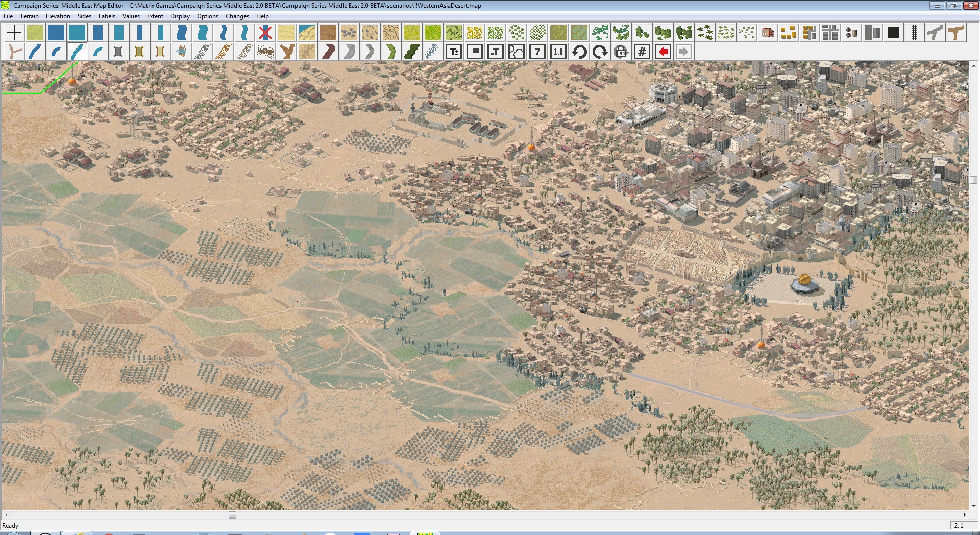This screenshot has width=980, height=535.
Task: Select the large gray industrial buildings tile
Action: pos(872,33)
